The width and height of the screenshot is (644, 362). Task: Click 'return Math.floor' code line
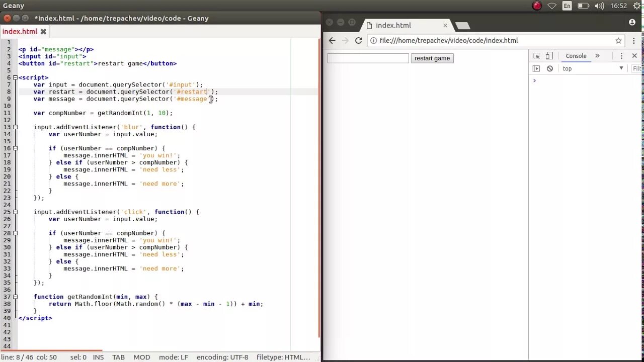(156, 304)
